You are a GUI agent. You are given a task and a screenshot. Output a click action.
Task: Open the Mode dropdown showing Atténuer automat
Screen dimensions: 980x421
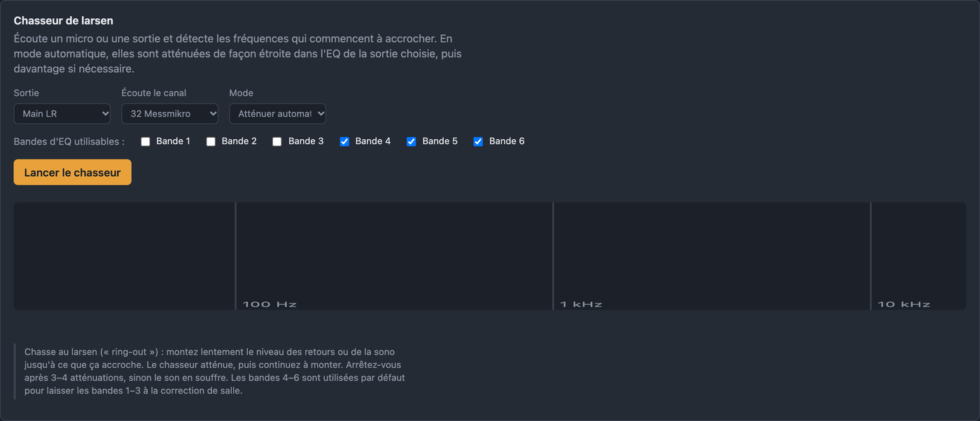coord(278,113)
